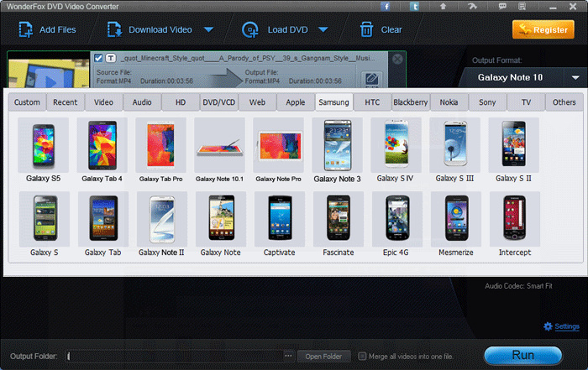Select the Intercept phone profile

coord(514,219)
